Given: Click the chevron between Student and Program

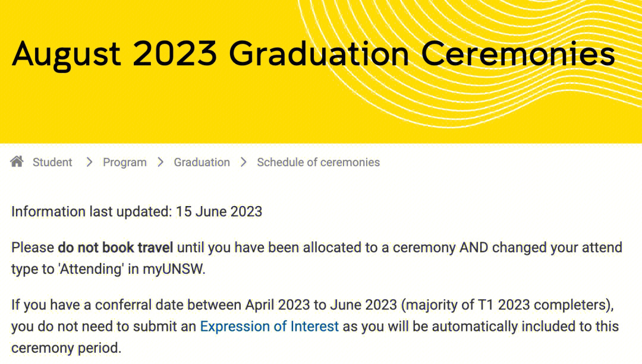Looking at the screenshot, I should [89, 162].
